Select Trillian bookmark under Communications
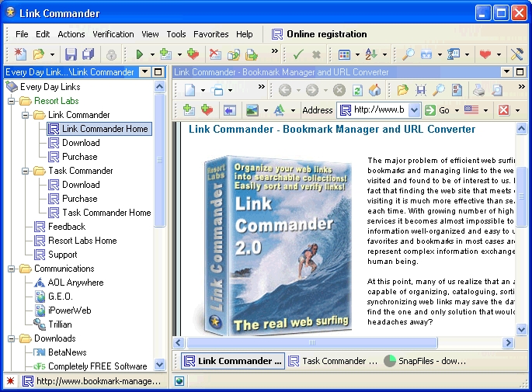Image resolution: width=532 pixels, height=392 pixels. pos(60,324)
